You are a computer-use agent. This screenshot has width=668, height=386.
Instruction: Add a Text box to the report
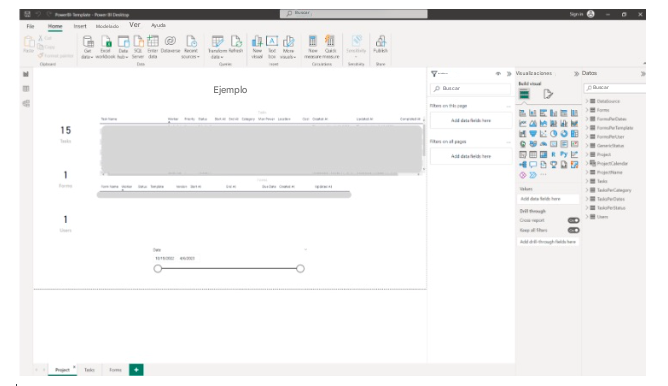[272, 46]
